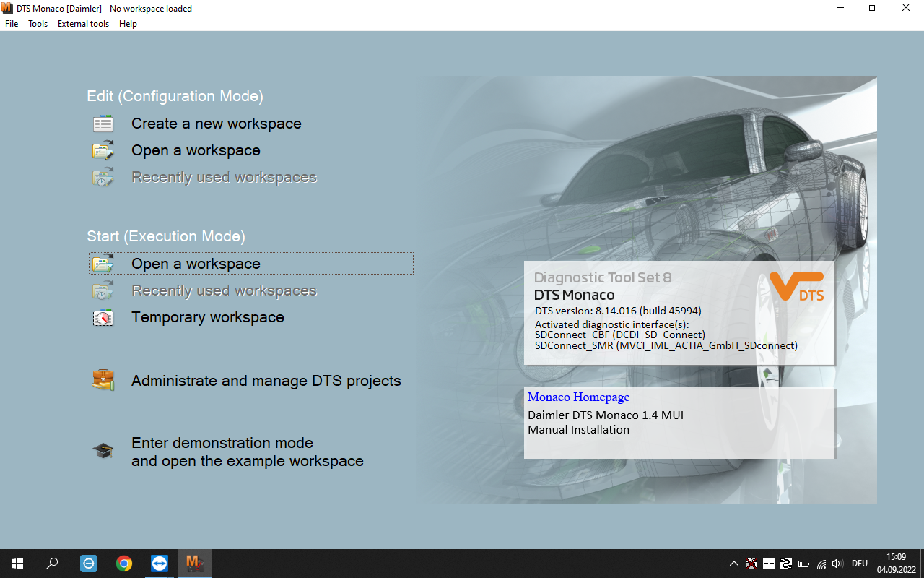Screen dimensions: 924x578
Task: Click the graduation cap demonstration mode icon
Action: click(x=103, y=452)
